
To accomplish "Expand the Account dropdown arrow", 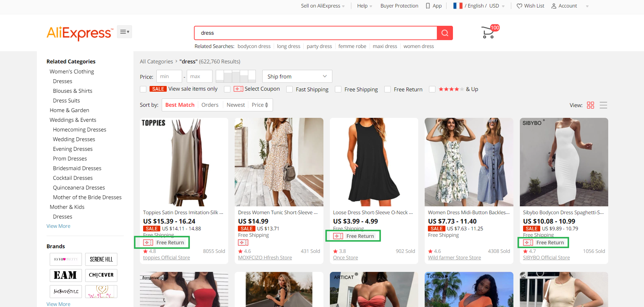I will [x=587, y=6].
